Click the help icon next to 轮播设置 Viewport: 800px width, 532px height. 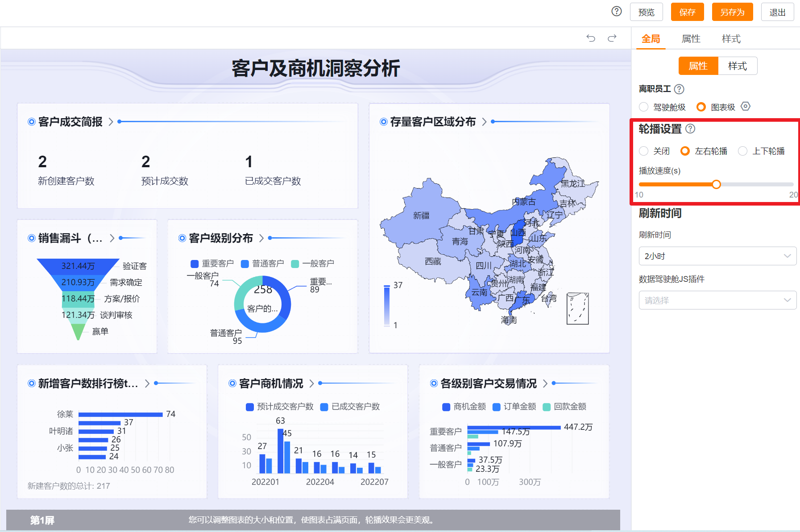tap(690, 129)
